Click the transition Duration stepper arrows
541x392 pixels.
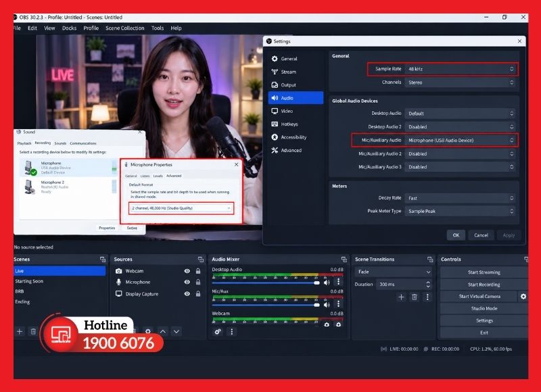click(x=428, y=285)
